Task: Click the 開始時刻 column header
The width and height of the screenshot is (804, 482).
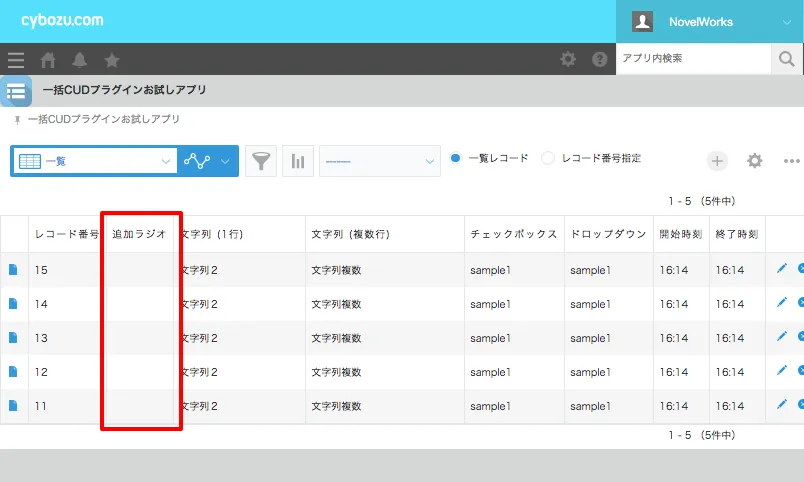Action: tap(680, 234)
